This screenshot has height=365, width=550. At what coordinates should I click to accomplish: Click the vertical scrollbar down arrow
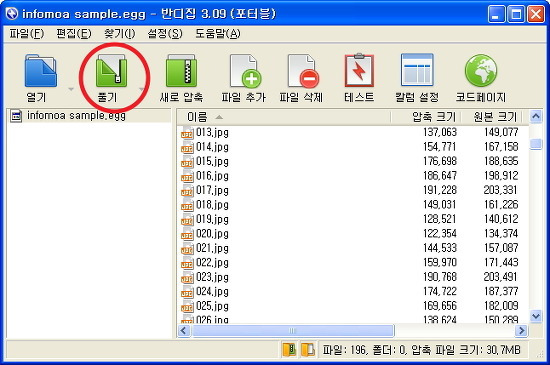(x=536, y=317)
